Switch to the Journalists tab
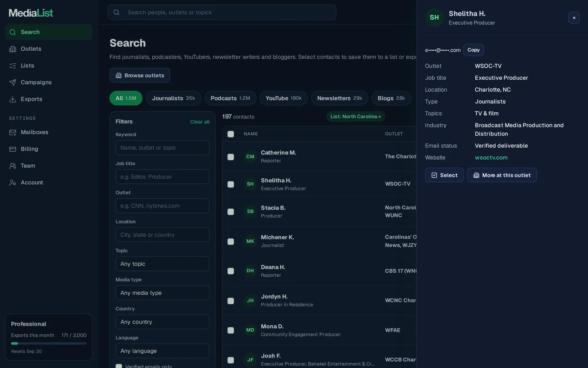The width and height of the screenshot is (588, 368). [x=174, y=98]
